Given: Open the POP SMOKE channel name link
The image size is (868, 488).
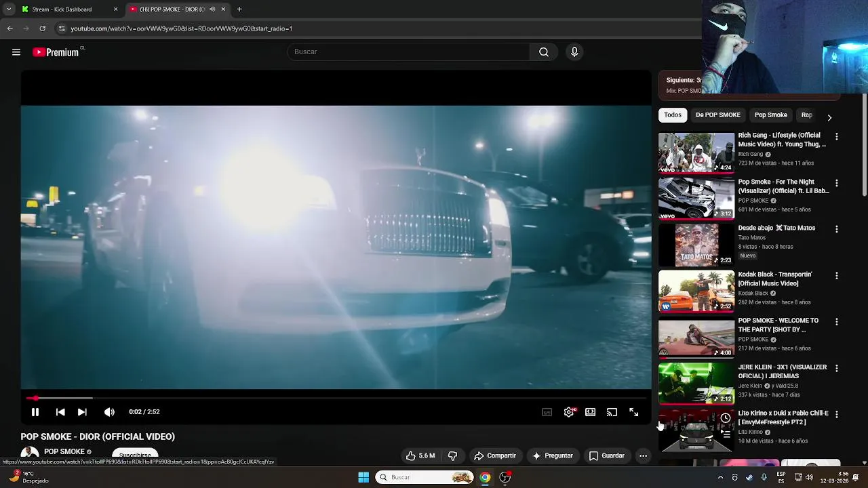Looking at the screenshot, I should [64, 452].
